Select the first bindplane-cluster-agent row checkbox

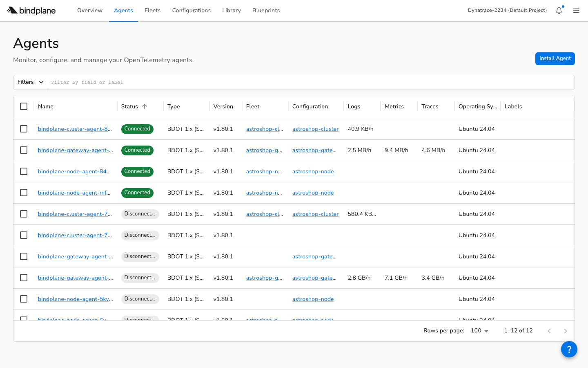coord(24,129)
